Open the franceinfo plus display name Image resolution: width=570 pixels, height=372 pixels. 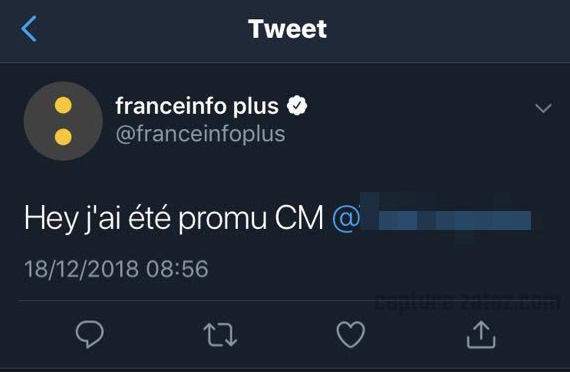coord(197,106)
